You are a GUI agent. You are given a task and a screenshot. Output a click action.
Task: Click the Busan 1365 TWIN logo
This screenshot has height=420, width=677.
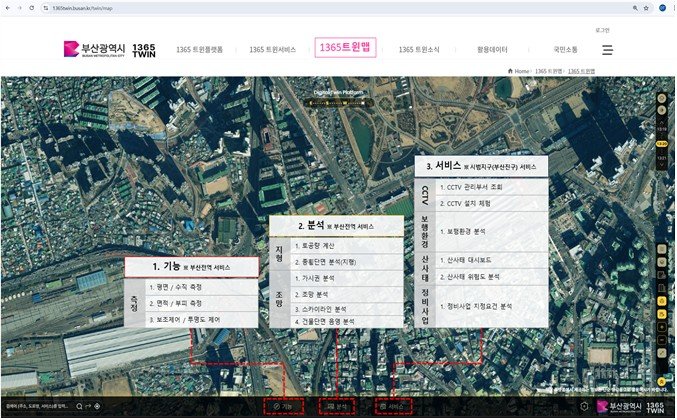pyautogui.click(x=109, y=49)
